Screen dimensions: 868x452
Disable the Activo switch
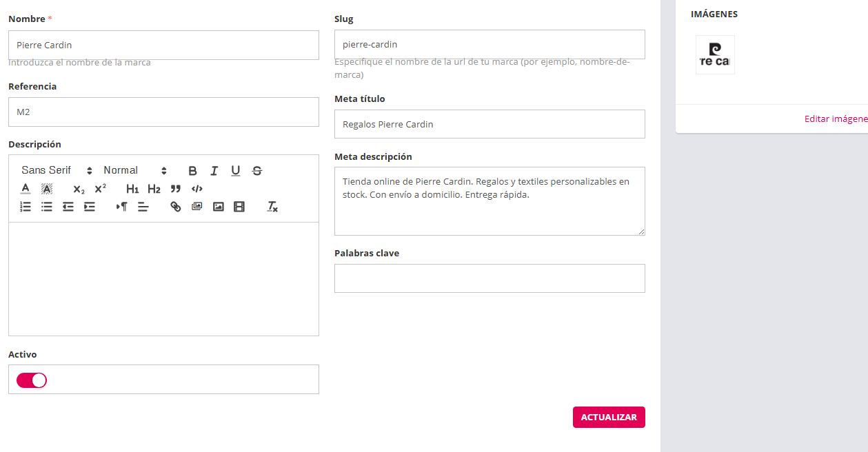click(x=32, y=380)
